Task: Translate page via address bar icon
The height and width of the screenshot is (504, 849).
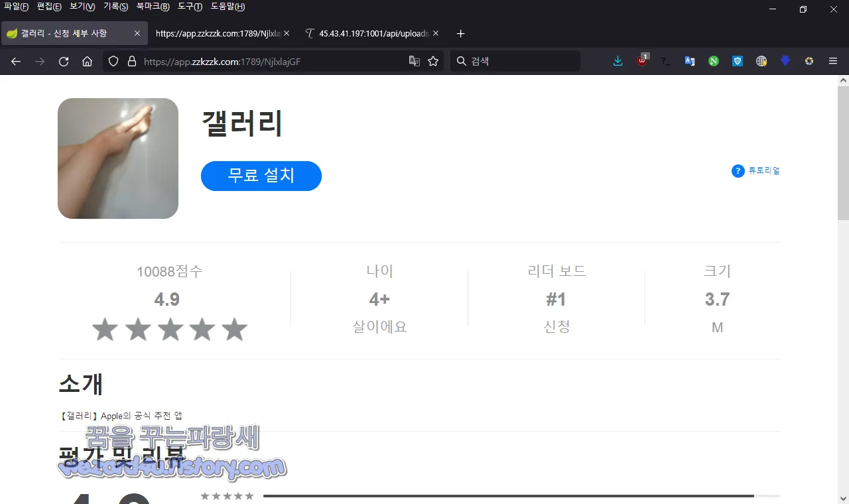Action: point(415,61)
